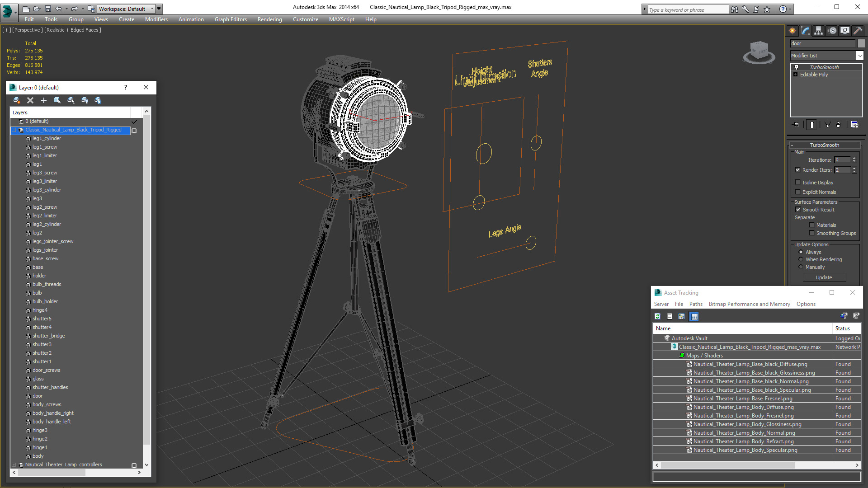This screenshot has height=488, width=868.
Task: Click Perspective viewport label
Action: (28, 30)
